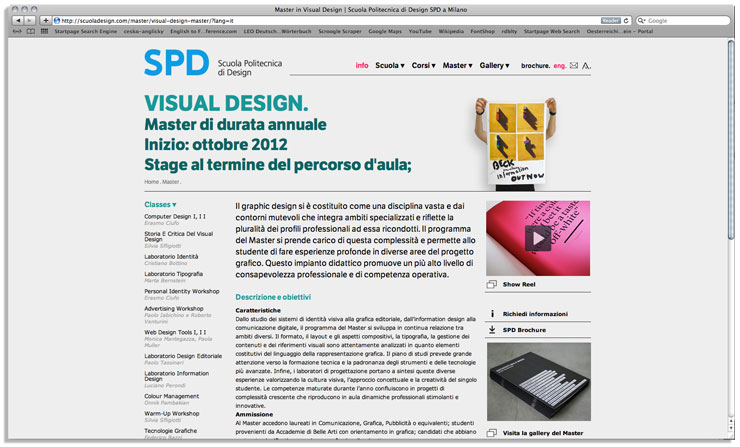
Task: Collapse the Classes sidebar list
Action: coord(160,204)
